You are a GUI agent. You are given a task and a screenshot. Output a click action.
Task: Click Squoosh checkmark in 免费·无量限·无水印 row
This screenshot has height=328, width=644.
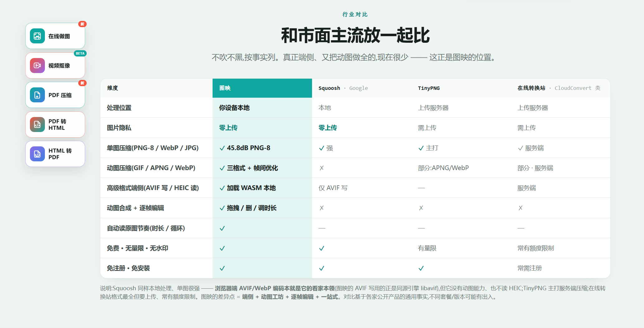(322, 248)
